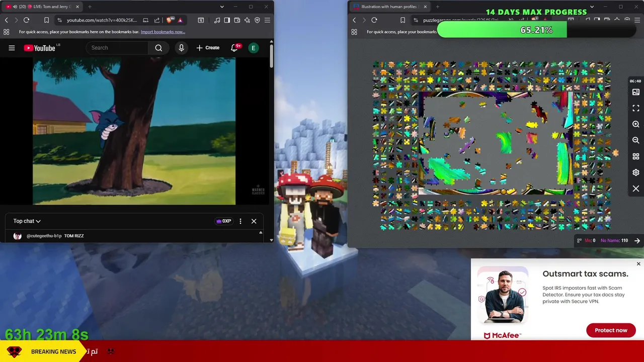Open Brave Shields lion icon in YouTube window

(x=170, y=20)
